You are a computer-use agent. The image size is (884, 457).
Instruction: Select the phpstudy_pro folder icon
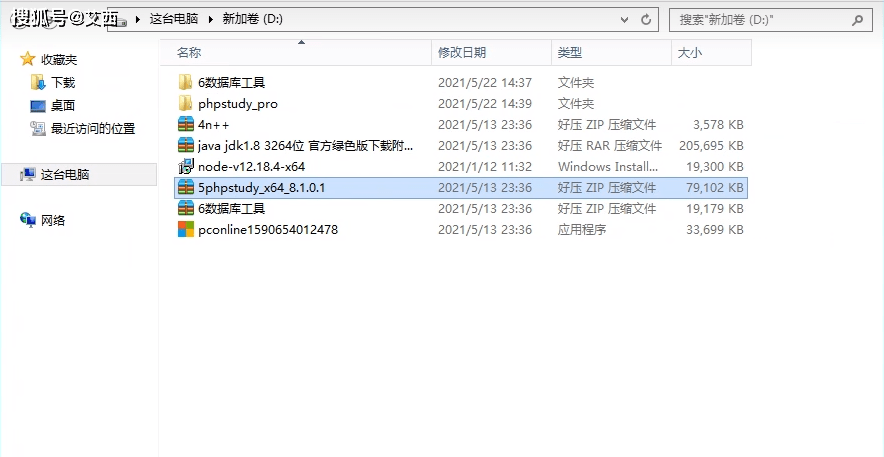coord(185,104)
